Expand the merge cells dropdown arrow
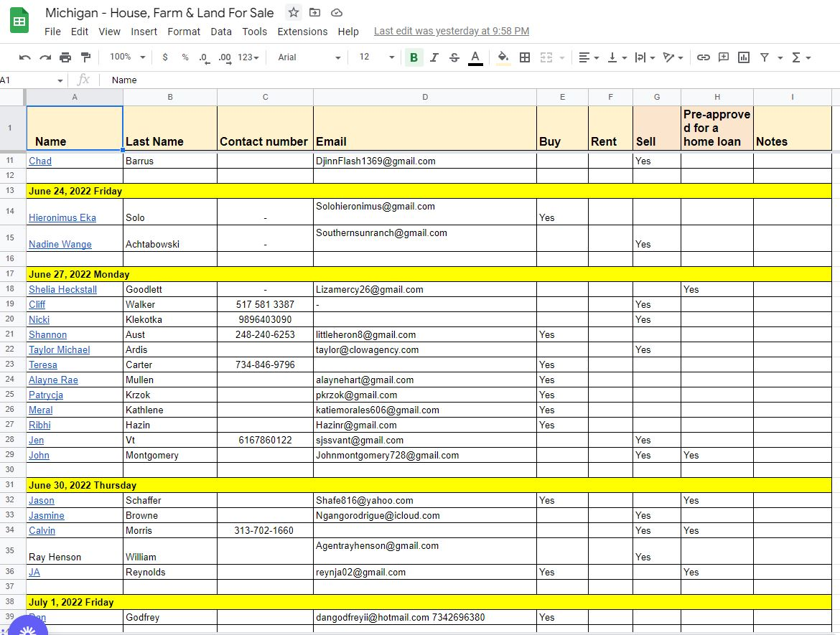Viewport: 840px width, 635px height. (x=562, y=58)
